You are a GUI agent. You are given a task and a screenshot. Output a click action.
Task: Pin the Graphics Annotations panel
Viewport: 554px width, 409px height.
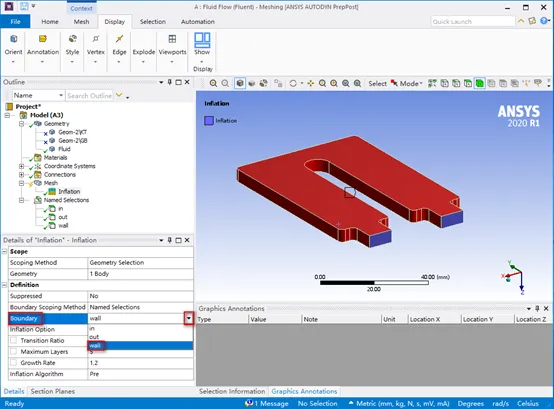[537, 308]
